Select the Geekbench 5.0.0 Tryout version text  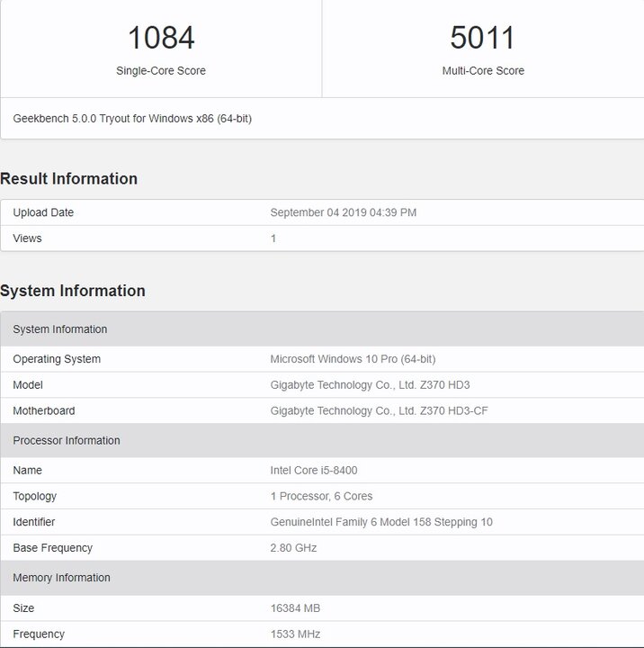[x=132, y=119]
